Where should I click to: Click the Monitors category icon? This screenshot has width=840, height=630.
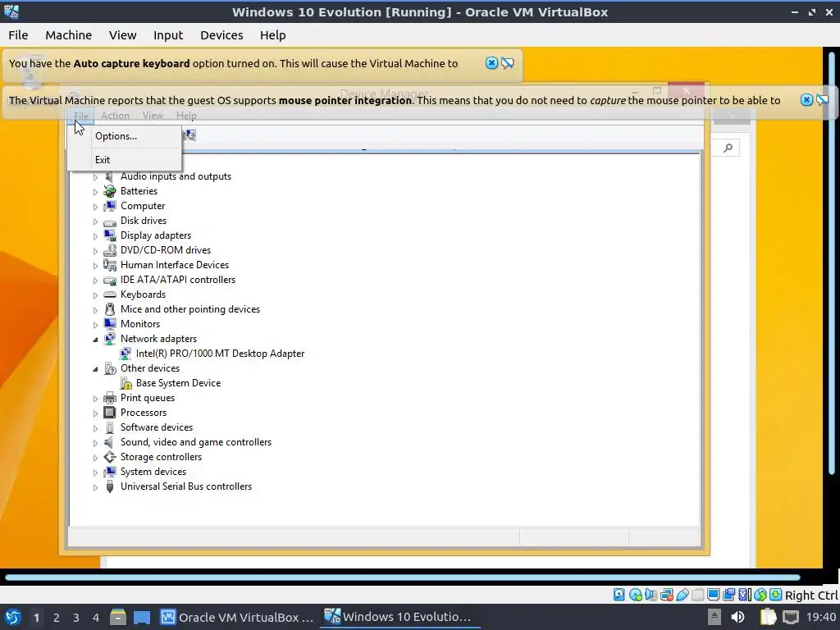click(x=110, y=324)
